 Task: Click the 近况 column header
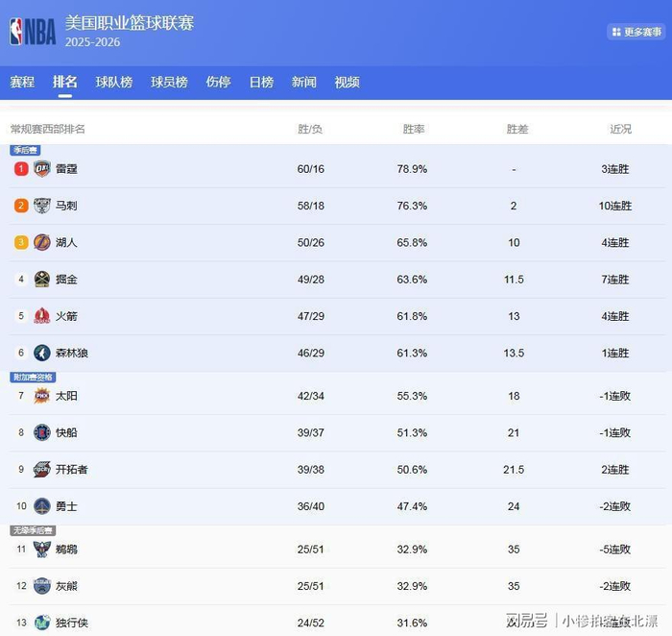(621, 129)
